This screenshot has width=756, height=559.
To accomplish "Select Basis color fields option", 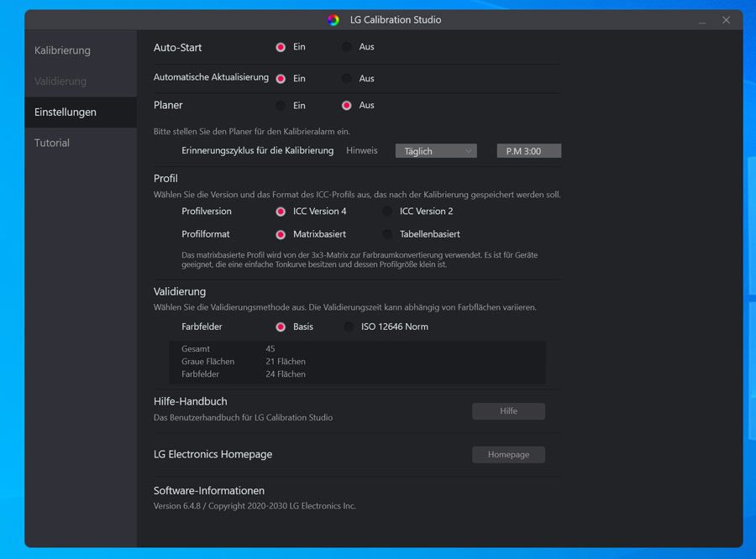I will [x=281, y=327].
